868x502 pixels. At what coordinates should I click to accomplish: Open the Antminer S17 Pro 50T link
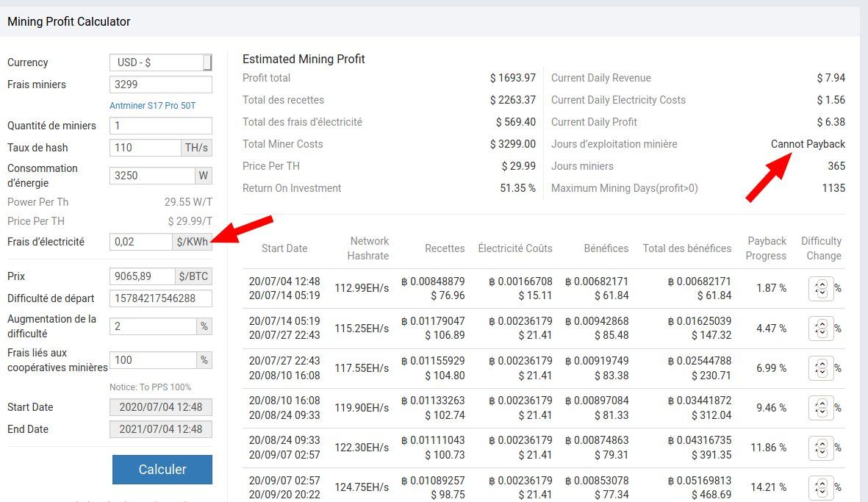(153, 106)
